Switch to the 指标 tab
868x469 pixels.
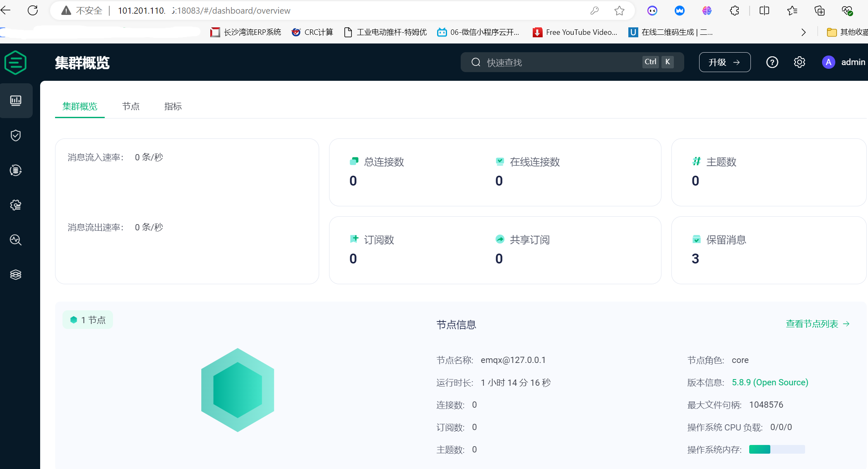(x=173, y=106)
